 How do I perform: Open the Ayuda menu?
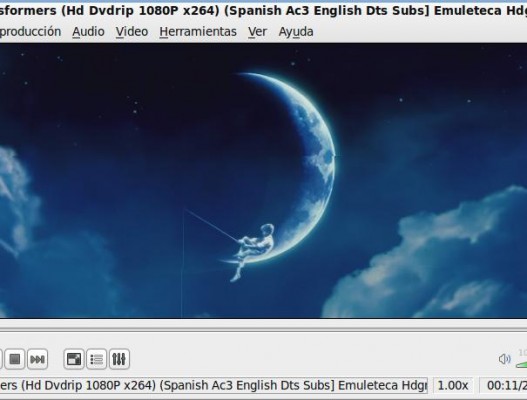point(296,32)
